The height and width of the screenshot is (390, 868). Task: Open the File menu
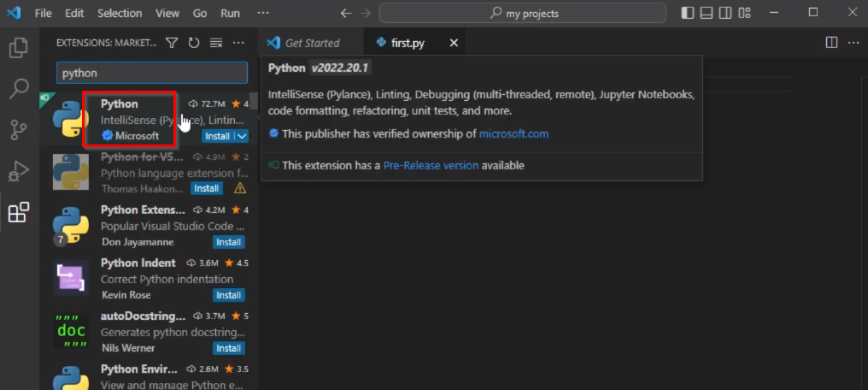click(x=44, y=13)
